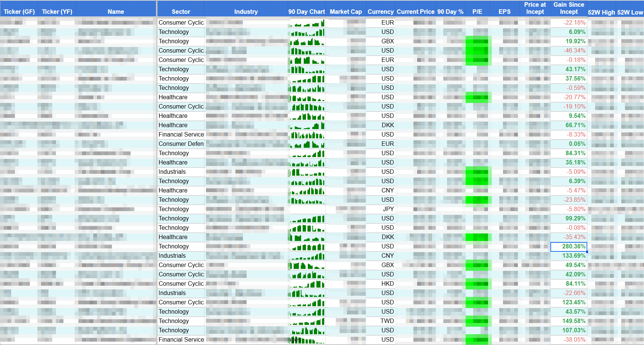
Task: Click the Currency column header
Action: [x=380, y=12]
